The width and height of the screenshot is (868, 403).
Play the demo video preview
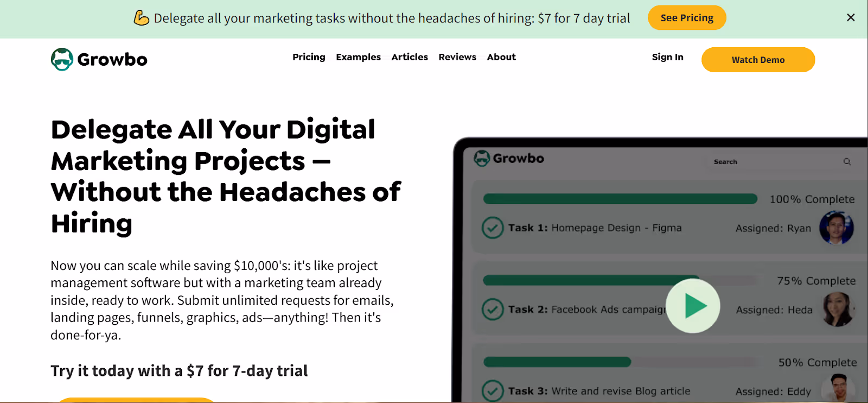coord(693,306)
